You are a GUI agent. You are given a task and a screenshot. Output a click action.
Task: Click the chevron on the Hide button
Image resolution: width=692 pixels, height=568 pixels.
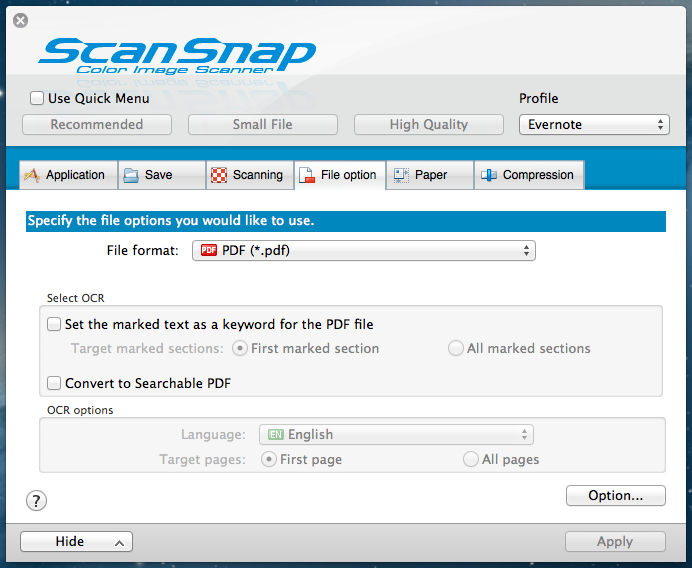tap(119, 543)
